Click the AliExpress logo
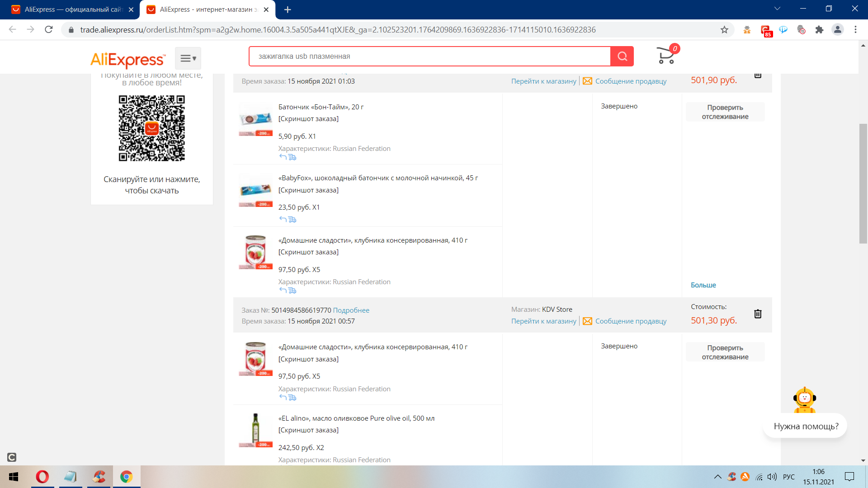This screenshot has width=868, height=488. (128, 59)
